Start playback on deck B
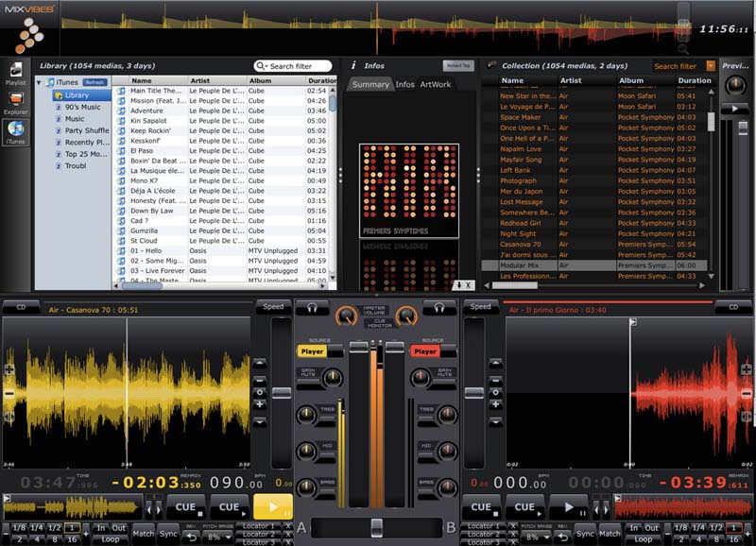756x546 pixels. (x=569, y=508)
